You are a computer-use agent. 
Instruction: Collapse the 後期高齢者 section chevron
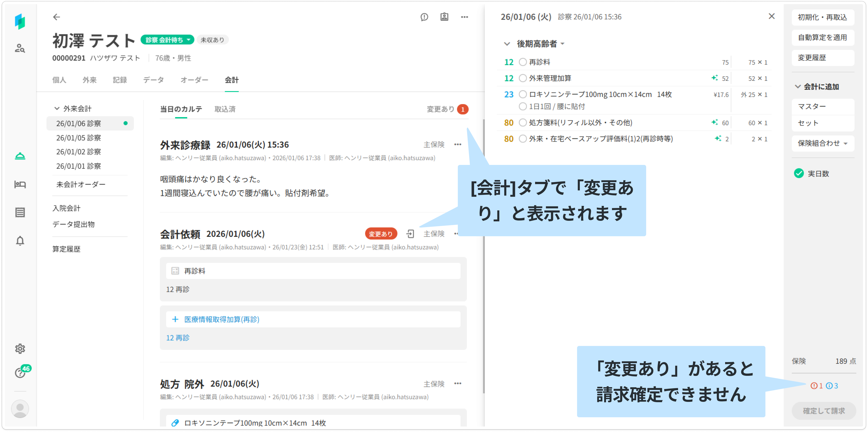[507, 44]
